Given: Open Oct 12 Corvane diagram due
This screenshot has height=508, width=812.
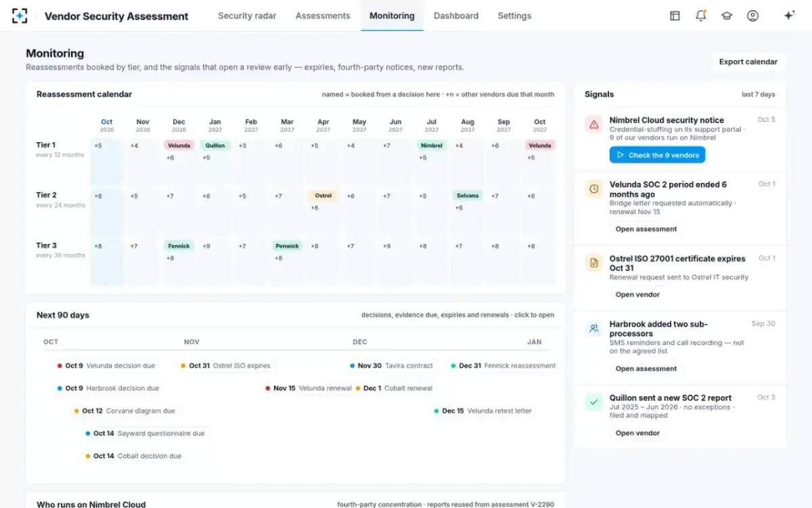Looking at the screenshot, I should [125, 410].
